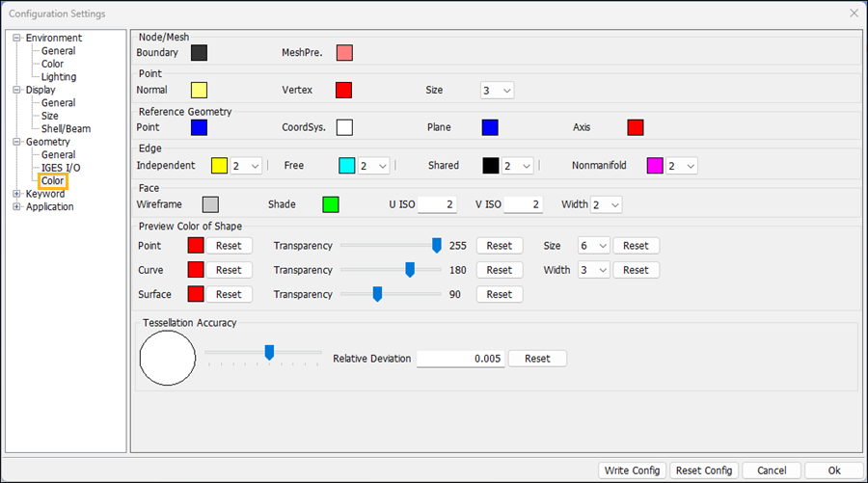Select IGES I/O in Geometry tree
The width and height of the screenshot is (868, 483).
pyautogui.click(x=60, y=168)
